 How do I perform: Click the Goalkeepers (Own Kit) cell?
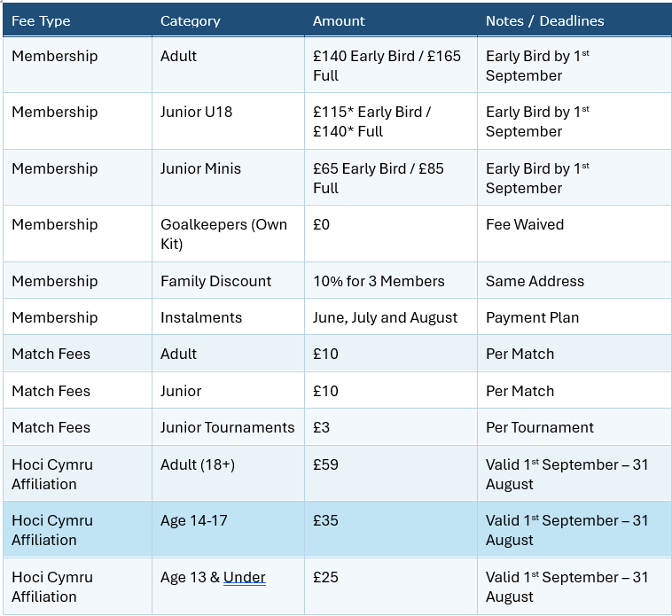pyautogui.click(x=228, y=234)
